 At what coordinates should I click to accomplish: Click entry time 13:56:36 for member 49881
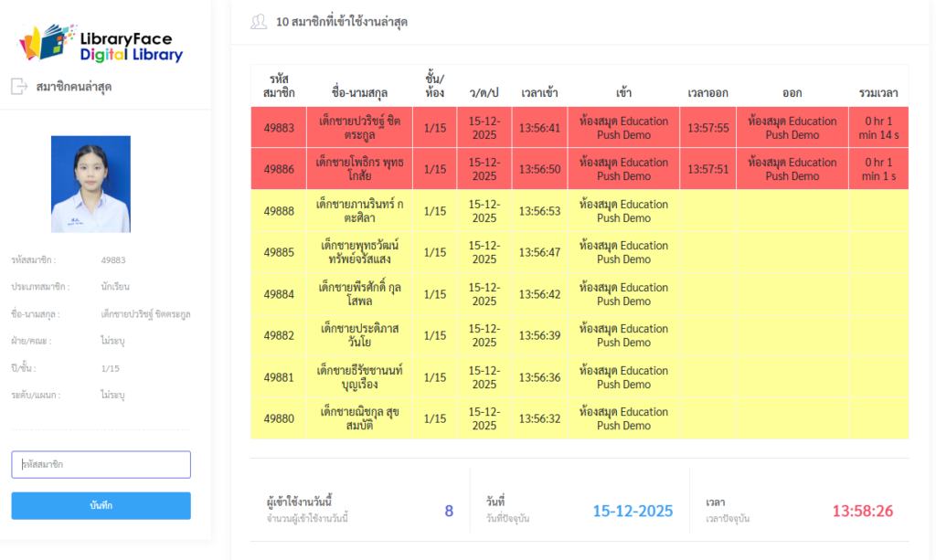539,377
